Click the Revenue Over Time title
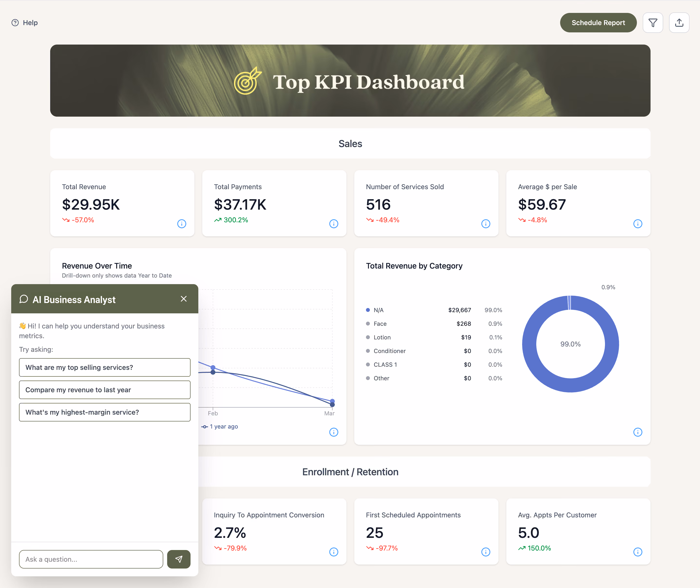This screenshot has width=700, height=588. point(97,266)
